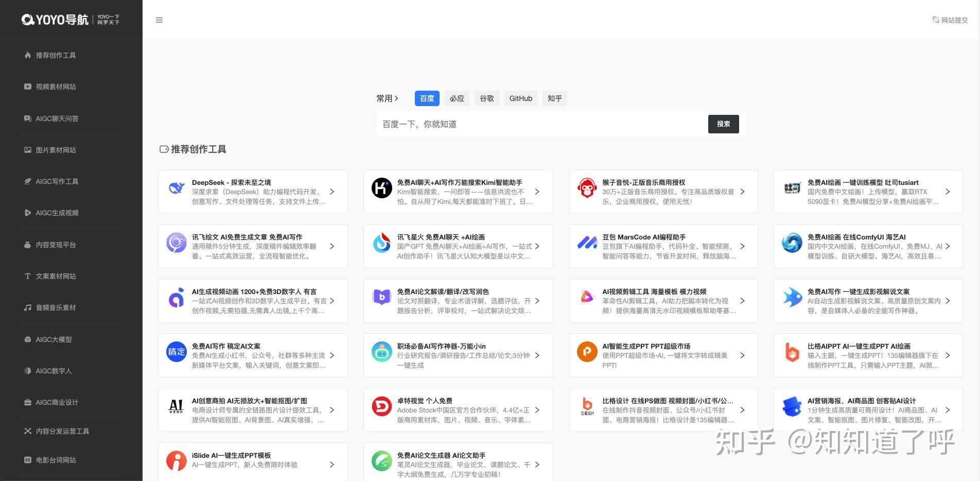Open the 稿定AI文案 card arrow
This screenshot has width=980, height=481.
(x=332, y=355)
